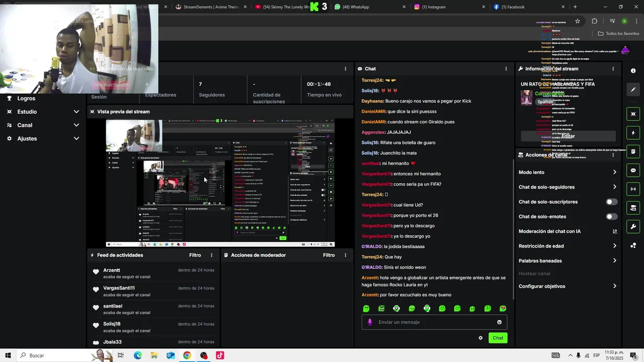Open Moderación del chat con IA link icon
The width and height of the screenshot is (644, 362).
(615, 232)
